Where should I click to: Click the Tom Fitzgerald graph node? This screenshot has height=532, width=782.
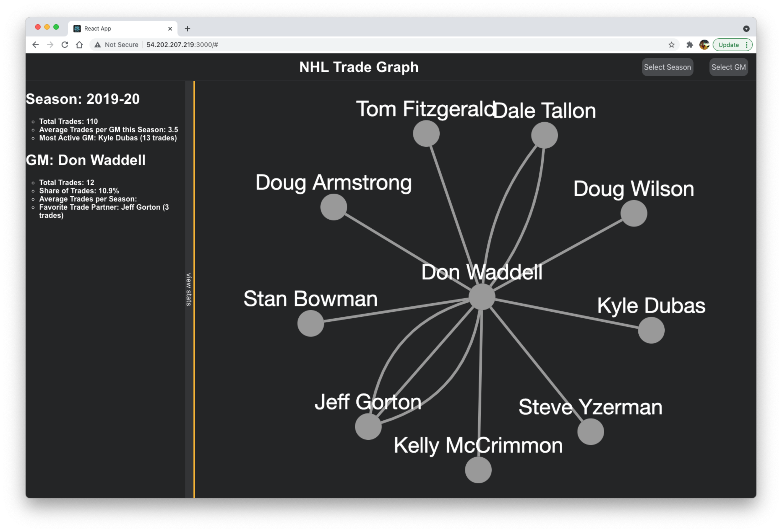(x=426, y=133)
